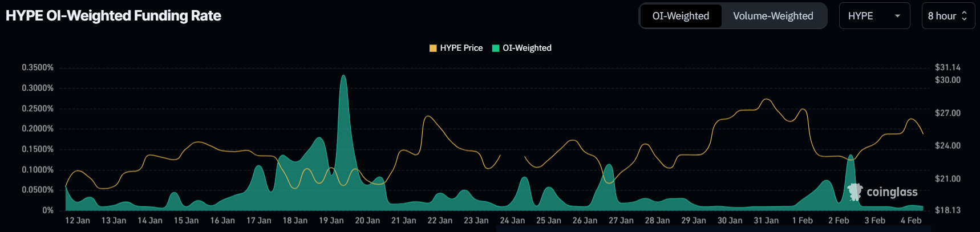This screenshot has height=232, width=980.
Task: Click the 31 Jan date label
Action: [766, 221]
